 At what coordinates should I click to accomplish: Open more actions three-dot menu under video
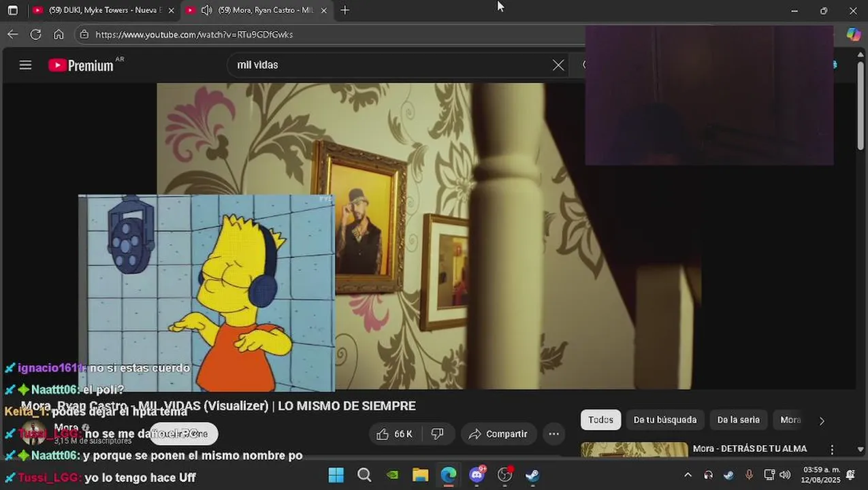tap(554, 434)
